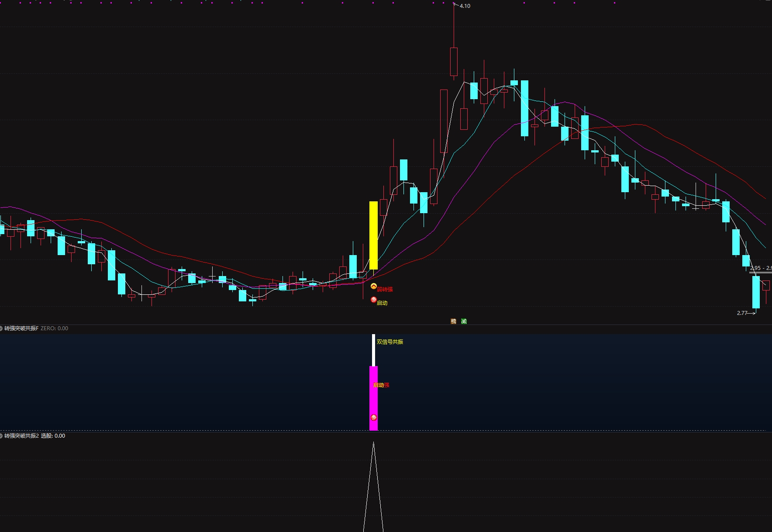
Task: Click the 4.10 high price label
Action: tap(465, 6)
